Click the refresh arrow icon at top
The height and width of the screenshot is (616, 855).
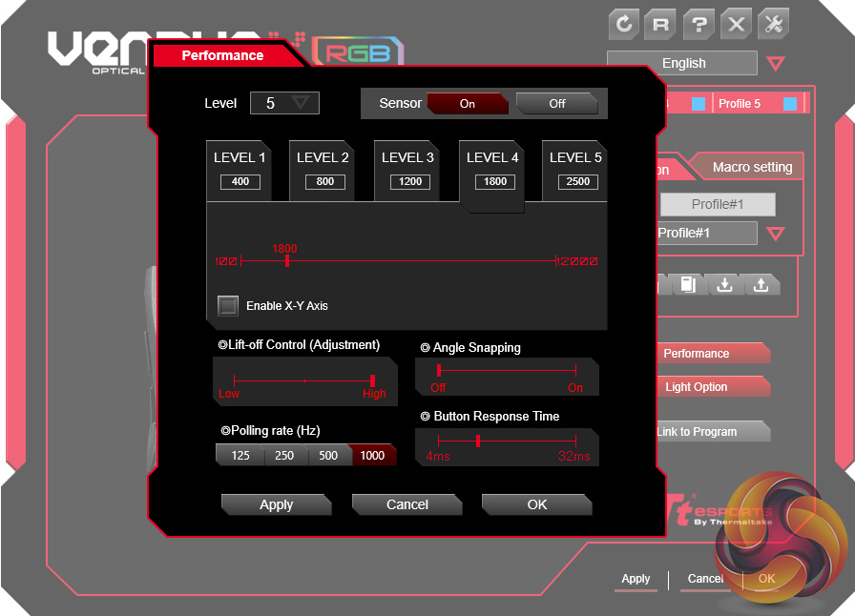pyautogui.click(x=624, y=24)
